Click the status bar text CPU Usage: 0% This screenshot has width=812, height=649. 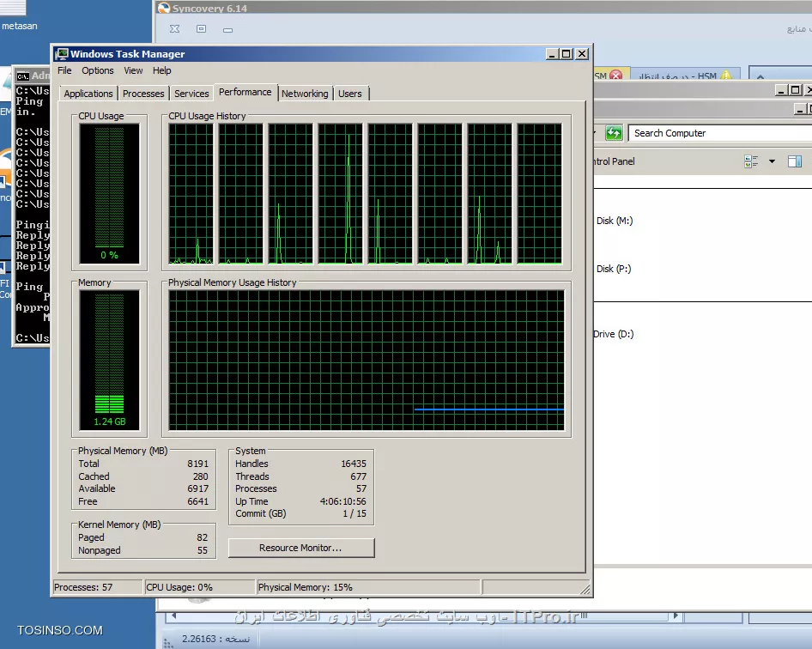(x=179, y=587)
